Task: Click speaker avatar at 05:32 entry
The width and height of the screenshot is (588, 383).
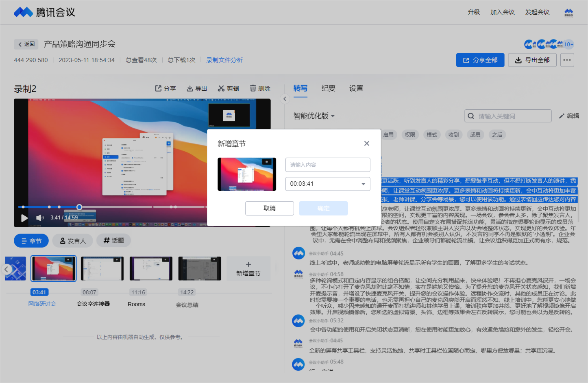Action: pyautogui.click(x=299, y=321)
